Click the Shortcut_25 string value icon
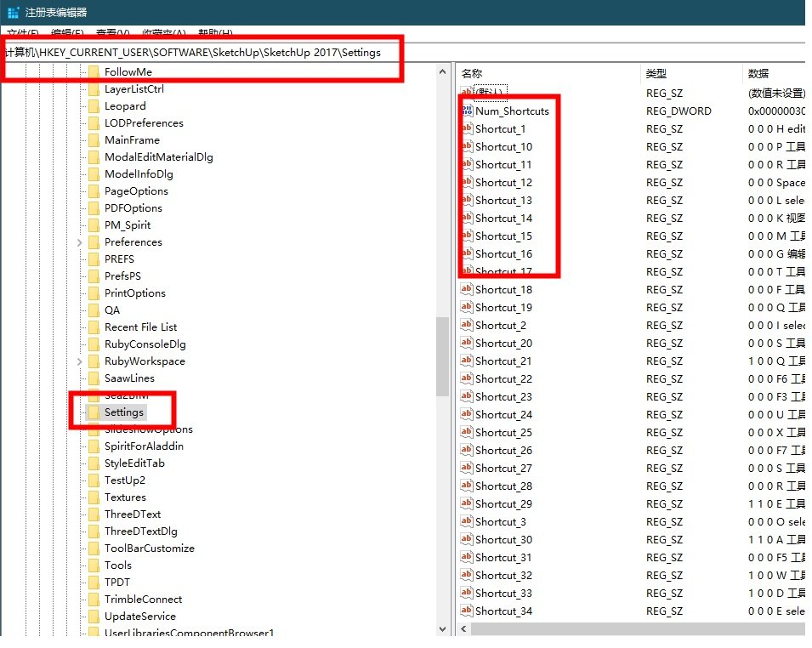 coord(467,432)
